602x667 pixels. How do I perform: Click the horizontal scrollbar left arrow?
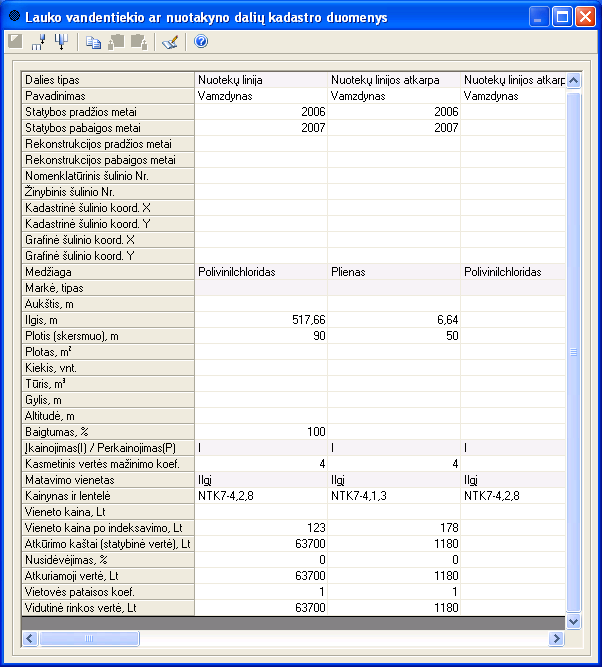pos(30,638)
